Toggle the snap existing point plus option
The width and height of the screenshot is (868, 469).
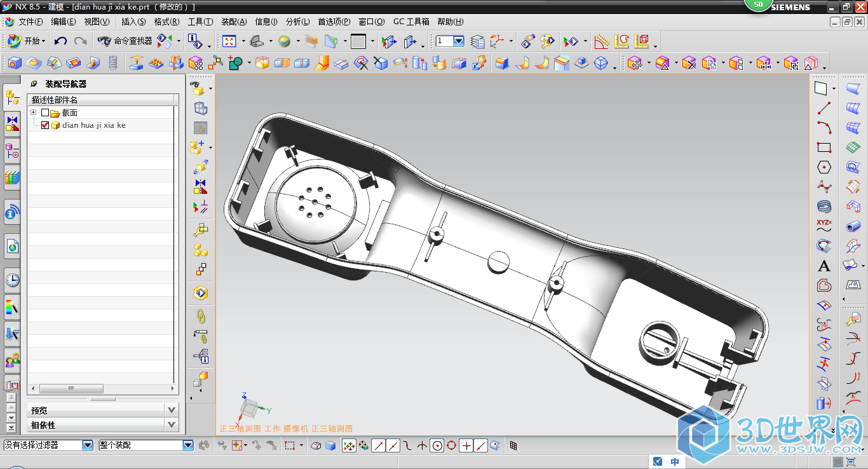(x=466, y=445)
